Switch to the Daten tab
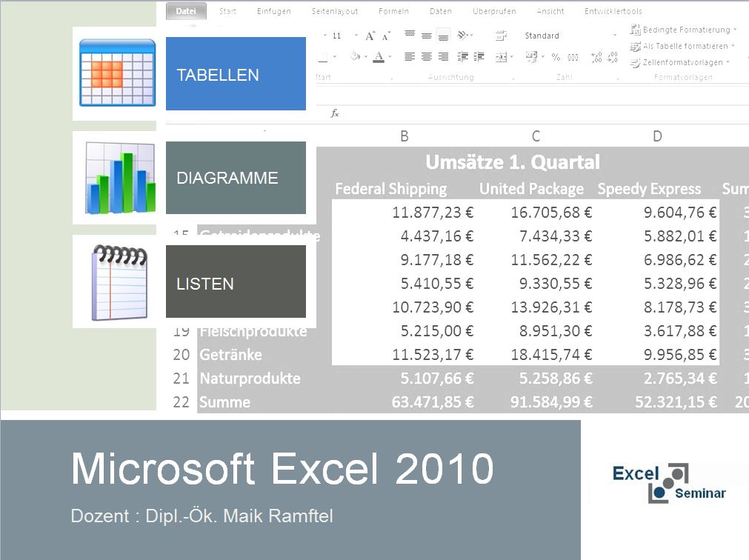Viewport: 749px width, 560px height. click(440, 11)
